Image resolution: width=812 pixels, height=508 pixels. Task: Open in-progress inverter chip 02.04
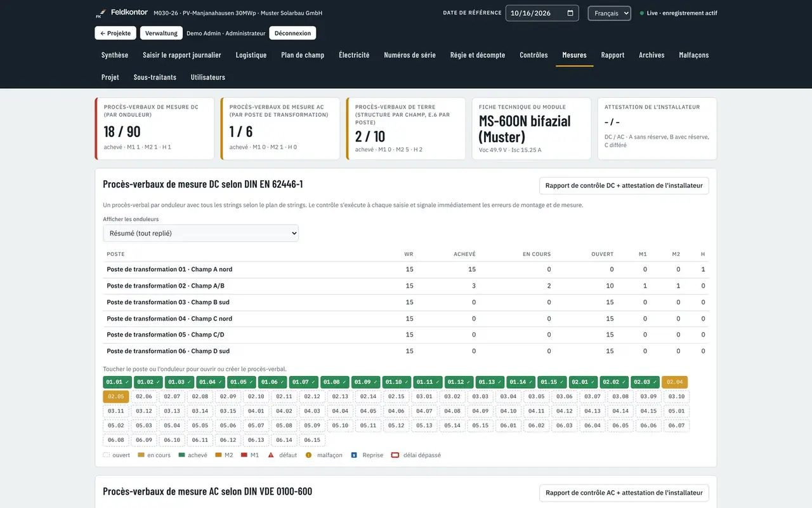pyautogui.click(x=674, y=382)
